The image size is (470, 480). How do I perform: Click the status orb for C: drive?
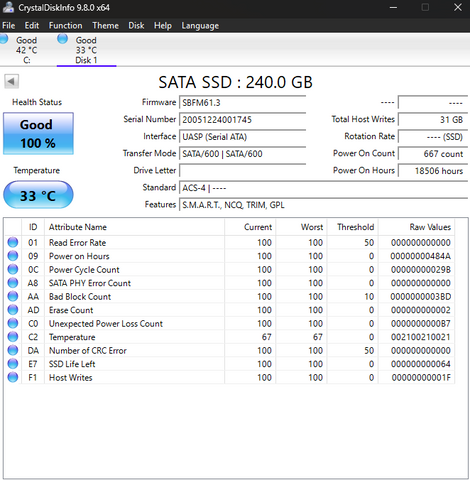point(3,38)
